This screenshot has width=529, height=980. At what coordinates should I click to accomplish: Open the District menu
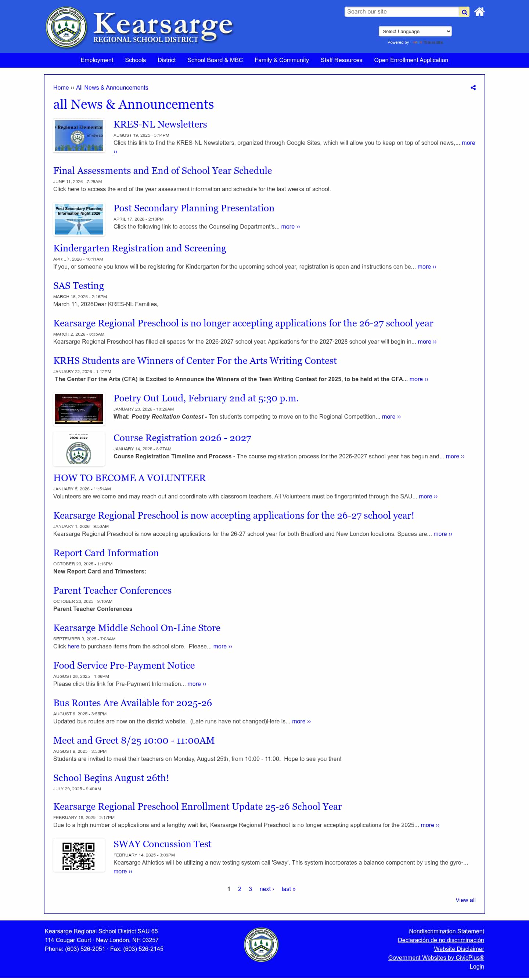click(x=166, y=60)
